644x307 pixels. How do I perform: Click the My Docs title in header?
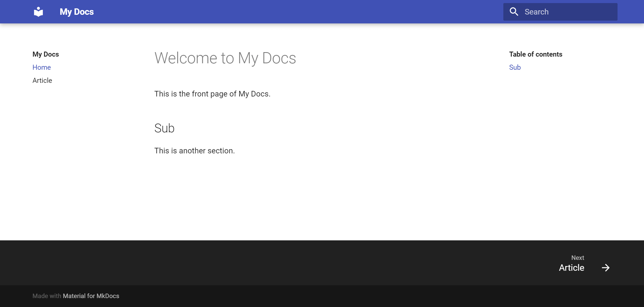point(77,11)
